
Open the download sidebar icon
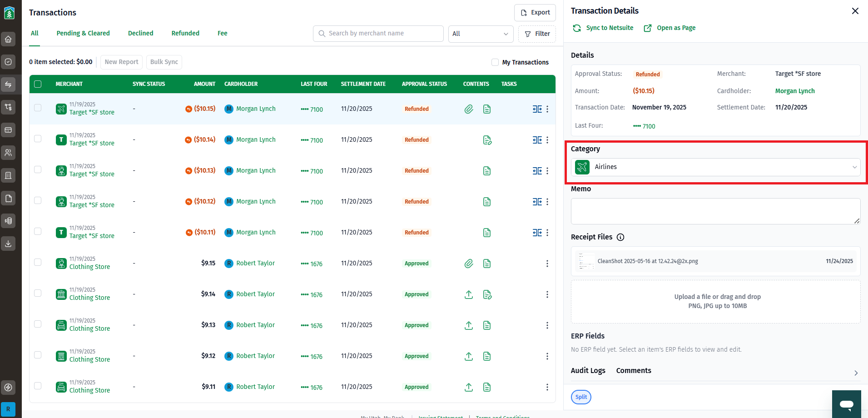point(8,244)
